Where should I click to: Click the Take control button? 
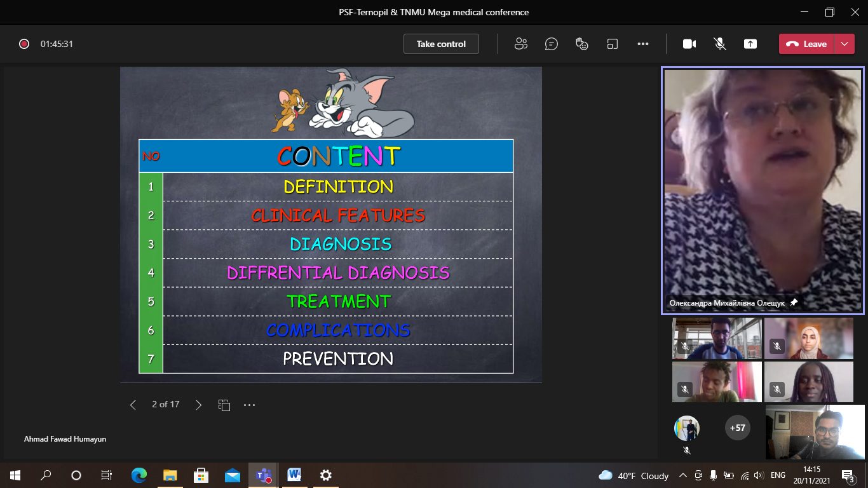point(441,44)
